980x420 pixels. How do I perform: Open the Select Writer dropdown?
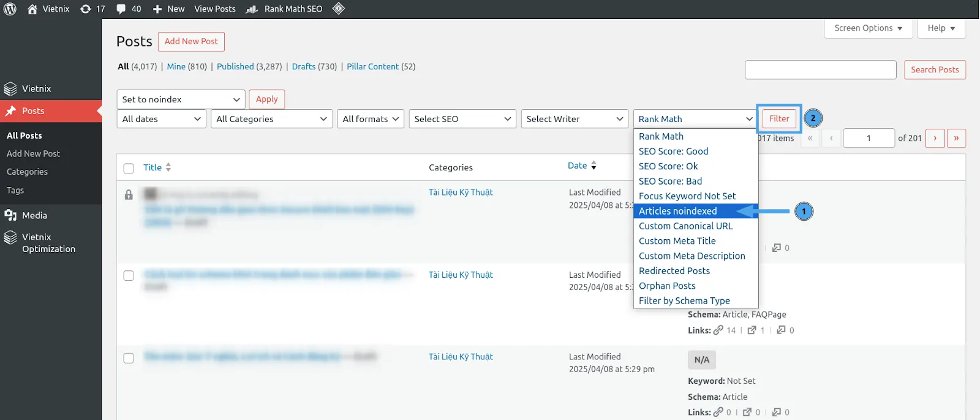(x=575, y=119)
